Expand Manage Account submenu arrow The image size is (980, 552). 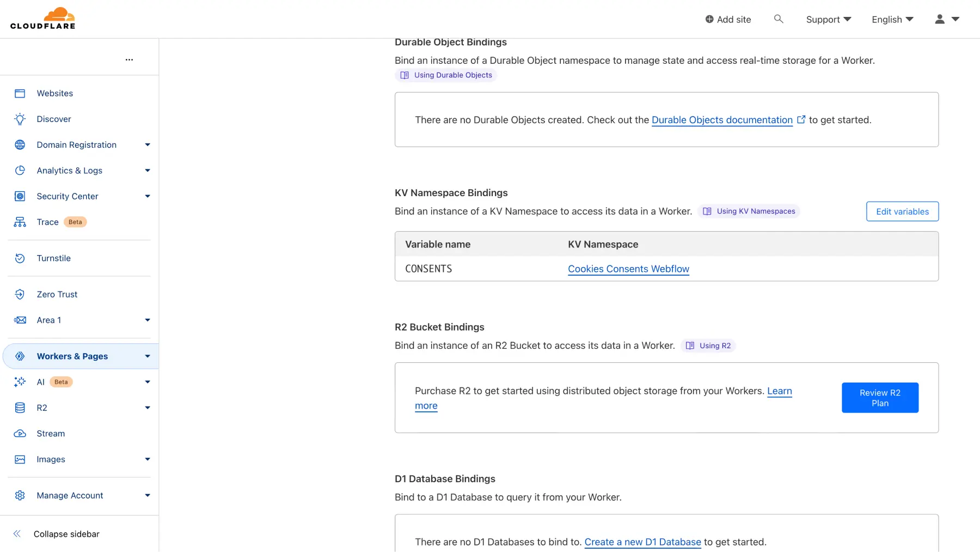point(148,495)
